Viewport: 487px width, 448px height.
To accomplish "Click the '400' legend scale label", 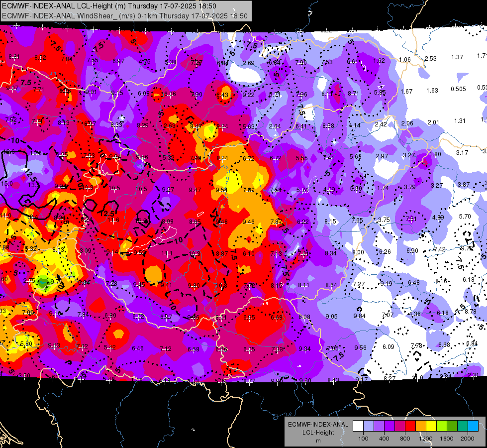I will click(384, 439).
